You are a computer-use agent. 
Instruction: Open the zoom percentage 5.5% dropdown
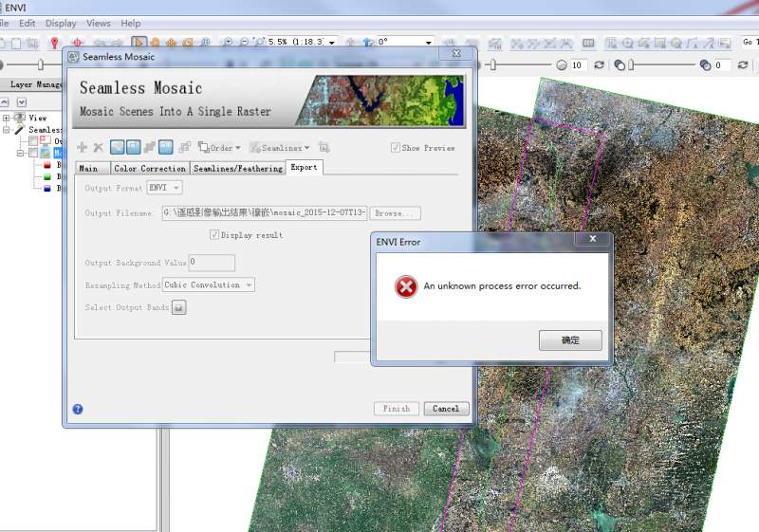click(x=331, y=43)
